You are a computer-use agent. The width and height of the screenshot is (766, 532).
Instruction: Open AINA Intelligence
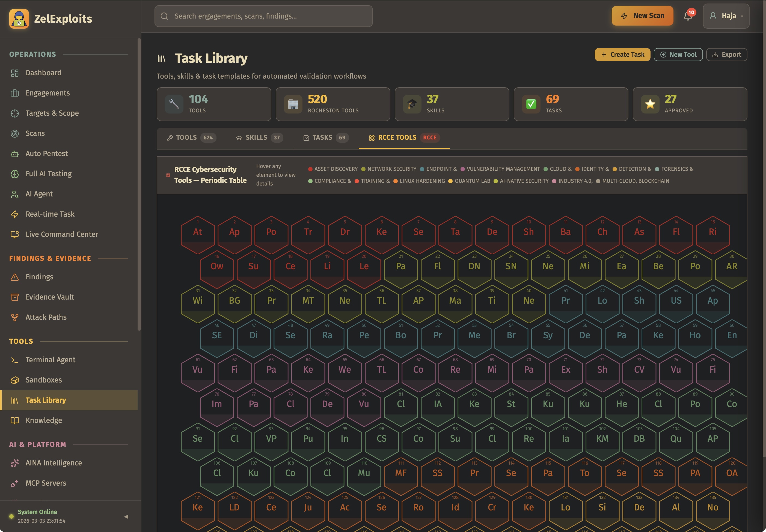click(x=53, y=463)
